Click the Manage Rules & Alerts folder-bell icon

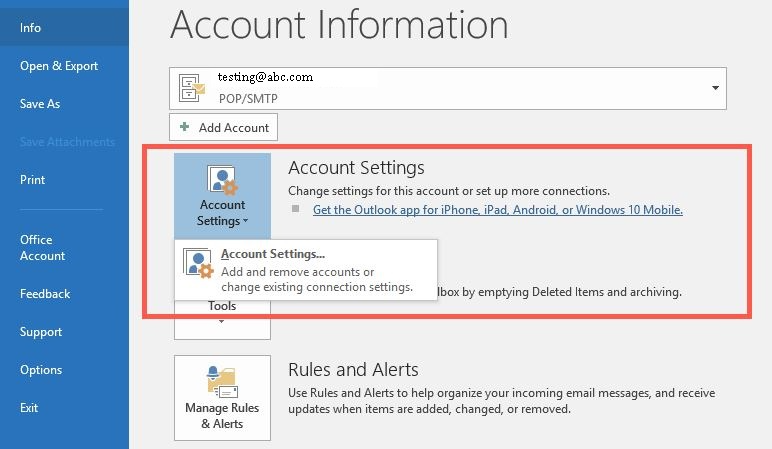[223, 382]
